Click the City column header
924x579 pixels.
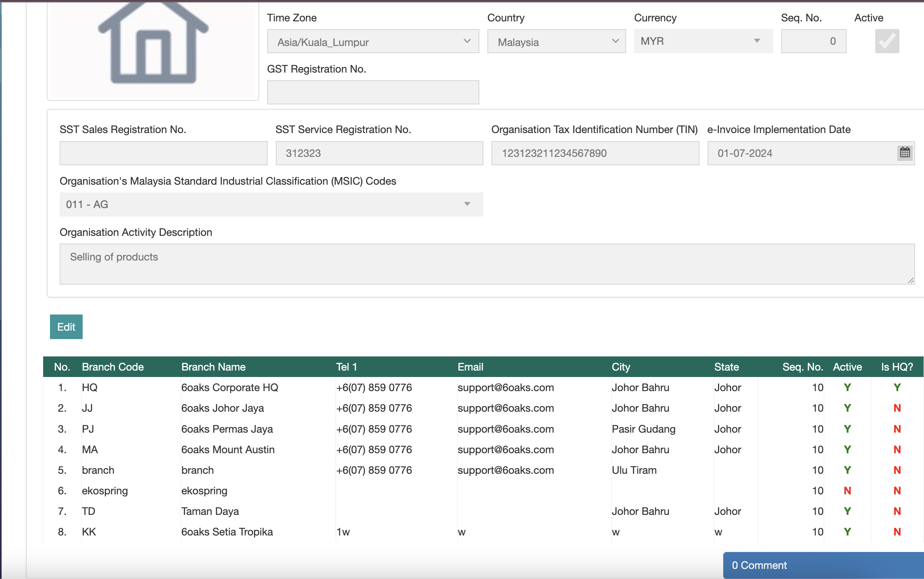point(620,367)
